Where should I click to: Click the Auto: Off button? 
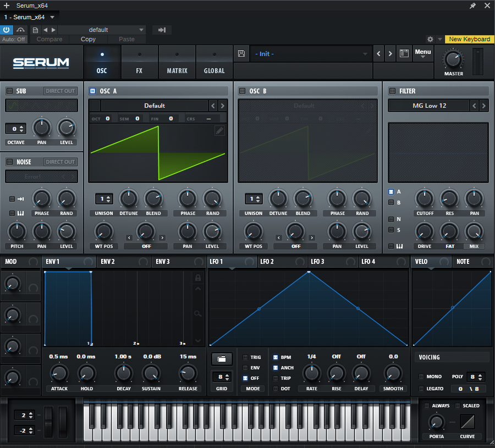tap(14, 39)
